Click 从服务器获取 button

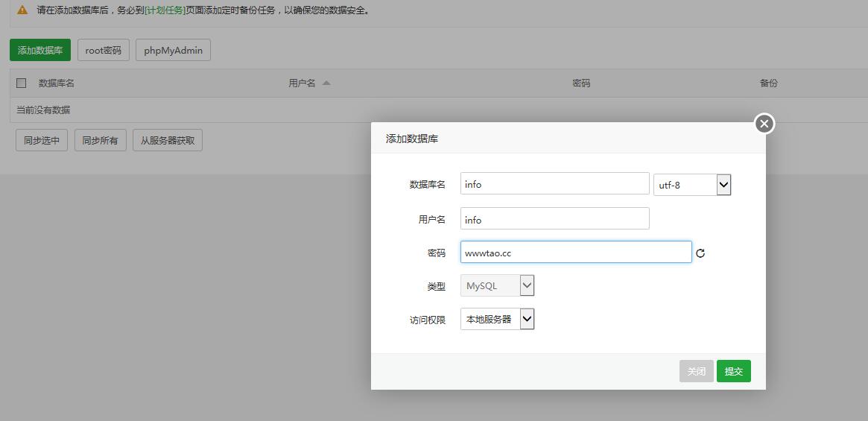click(x=168, y=140)
